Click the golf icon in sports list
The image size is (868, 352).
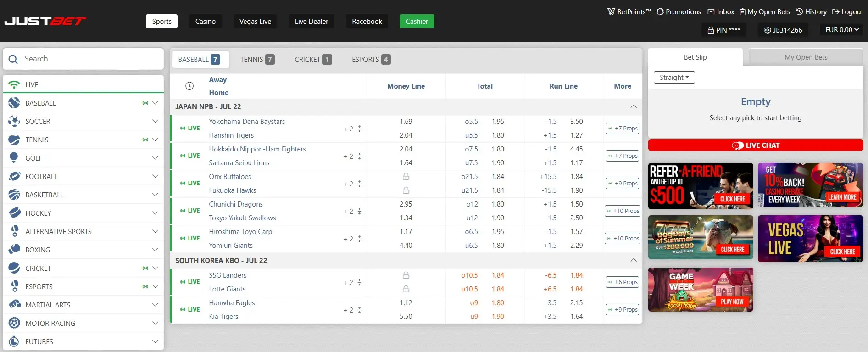(14, 158)
